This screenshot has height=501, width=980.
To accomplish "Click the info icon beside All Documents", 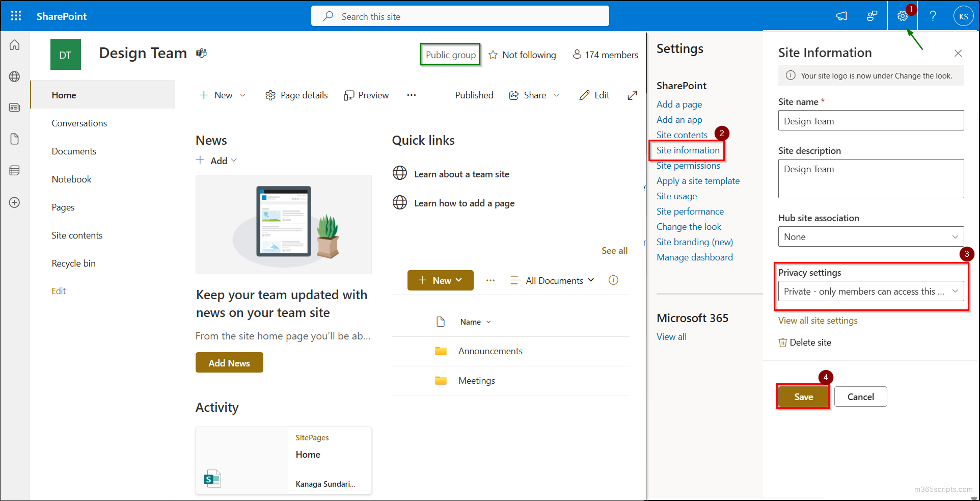I will pos(613,280).
